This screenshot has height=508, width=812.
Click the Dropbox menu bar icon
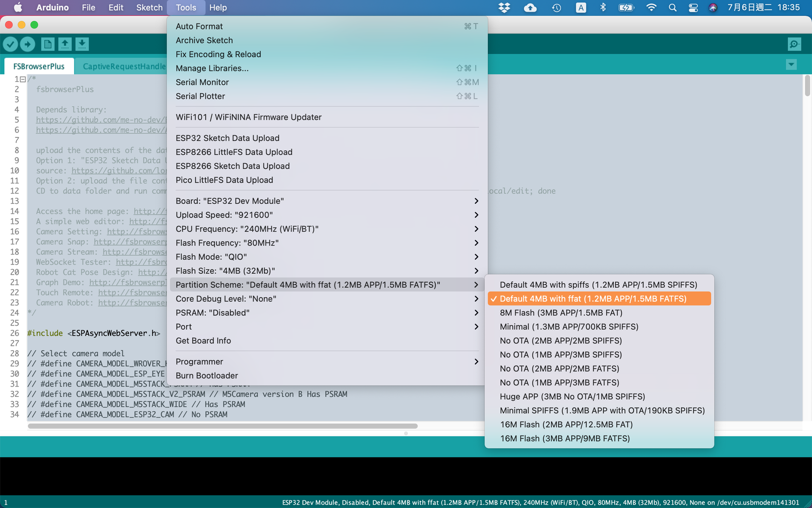point(504,7)
